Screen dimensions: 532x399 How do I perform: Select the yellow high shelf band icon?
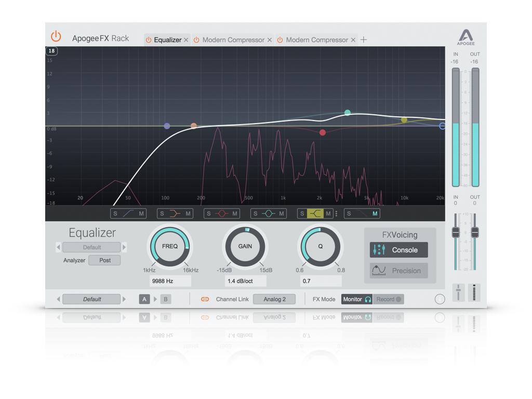click(315, 214)
